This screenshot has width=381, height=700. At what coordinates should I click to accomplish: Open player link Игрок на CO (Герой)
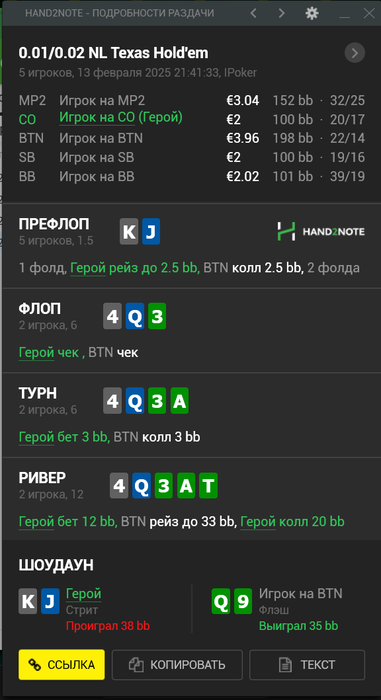coord(121,117)
